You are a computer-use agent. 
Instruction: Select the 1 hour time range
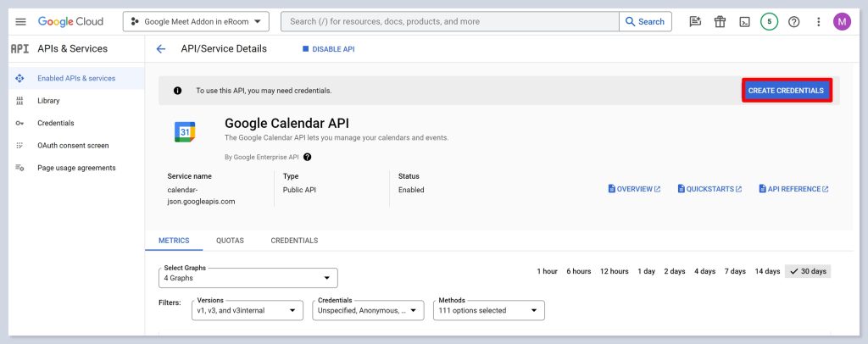point(547,271)
